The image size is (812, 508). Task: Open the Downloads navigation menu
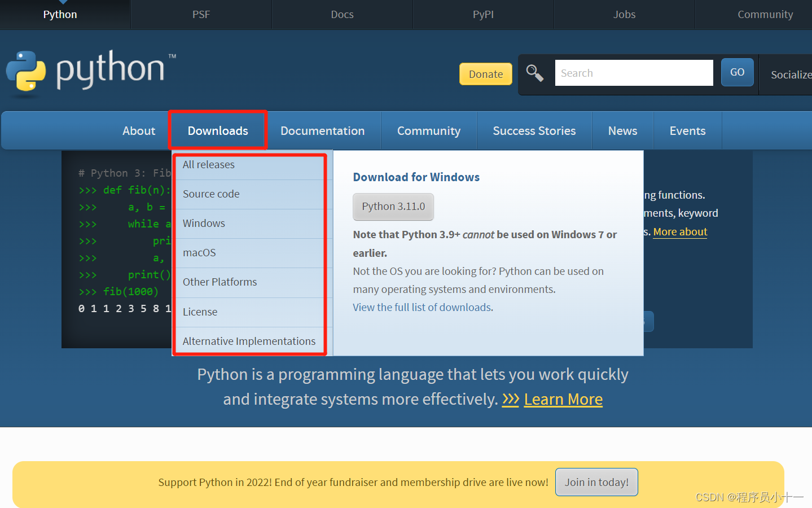218,131
